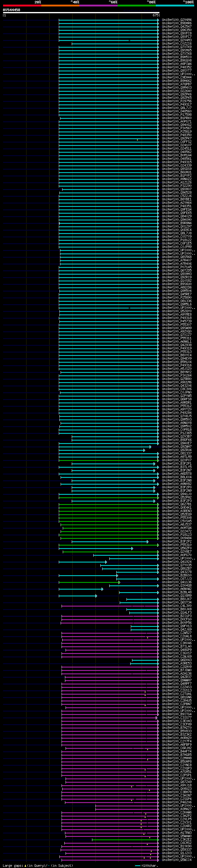Select hit label UniRef100_P17598
This screenshot has height=868, width=197.
[x=177, y=115]
